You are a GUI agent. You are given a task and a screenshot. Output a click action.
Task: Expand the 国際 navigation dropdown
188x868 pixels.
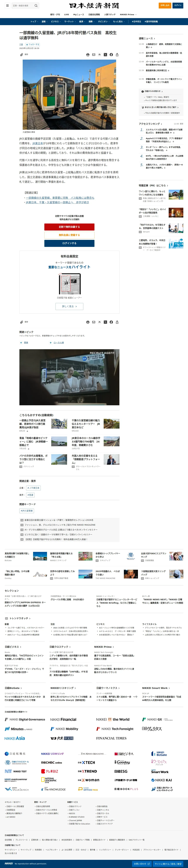(92, 22)
